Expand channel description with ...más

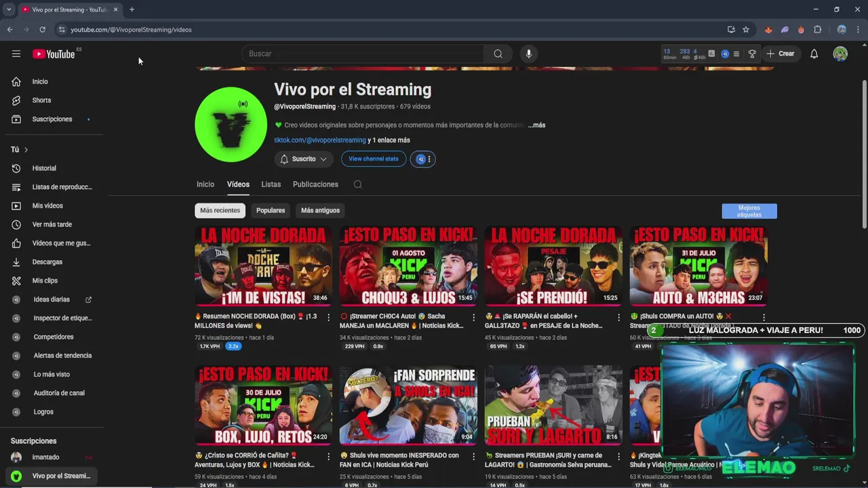536,125
